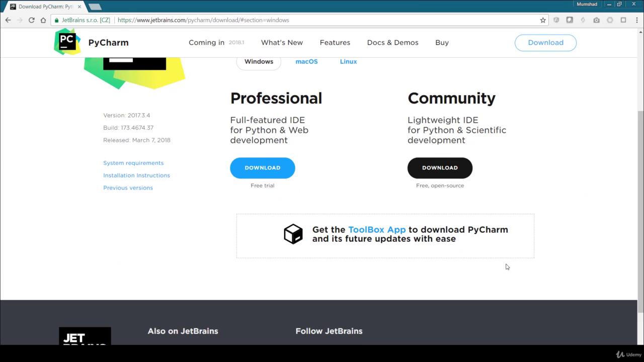644x362 pixels.
Task: Open the browser home page icon
Action: pos(43,20)
